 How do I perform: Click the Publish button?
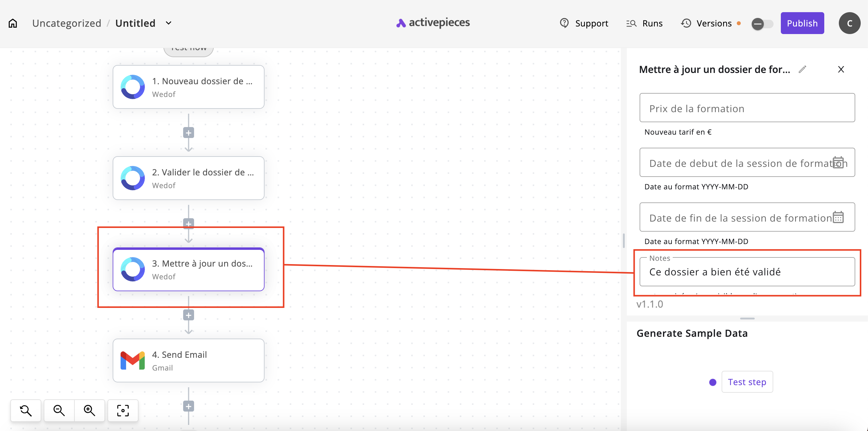click(802, 23)
